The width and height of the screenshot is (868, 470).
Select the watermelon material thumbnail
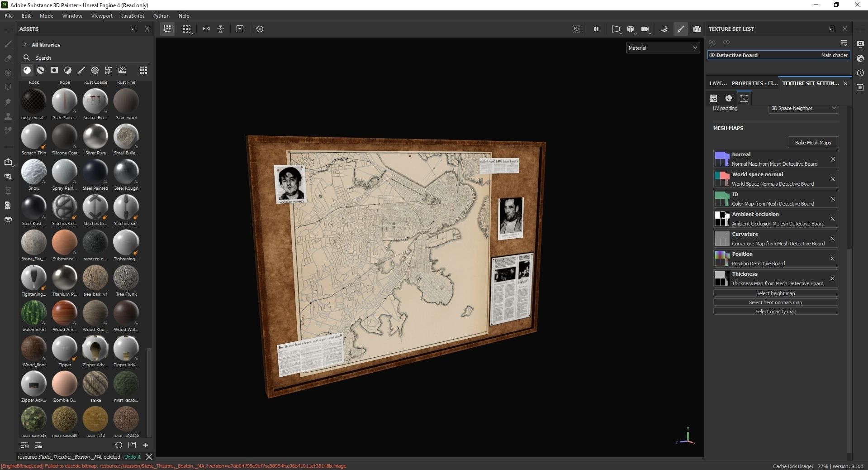[x=34, y=312]
